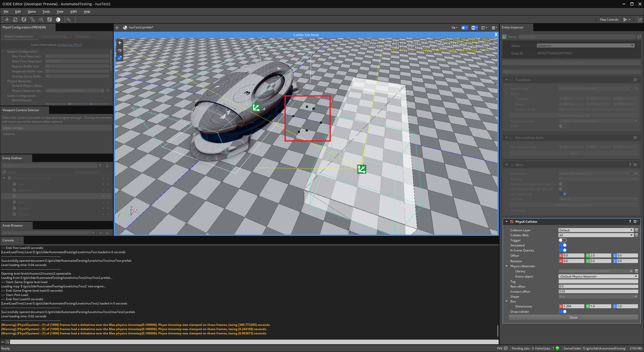Select the debug (bug) icon above the viewport
Viewport: 644px width, 352px height.
463,28
